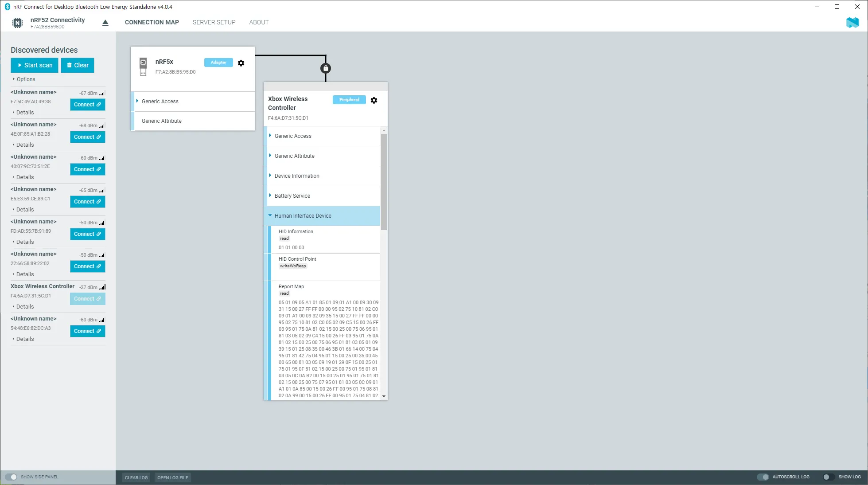Open Xbox Wireless Controller gear settings
The width and height of the screenshot is (868, 485).
tap(374, 100)
